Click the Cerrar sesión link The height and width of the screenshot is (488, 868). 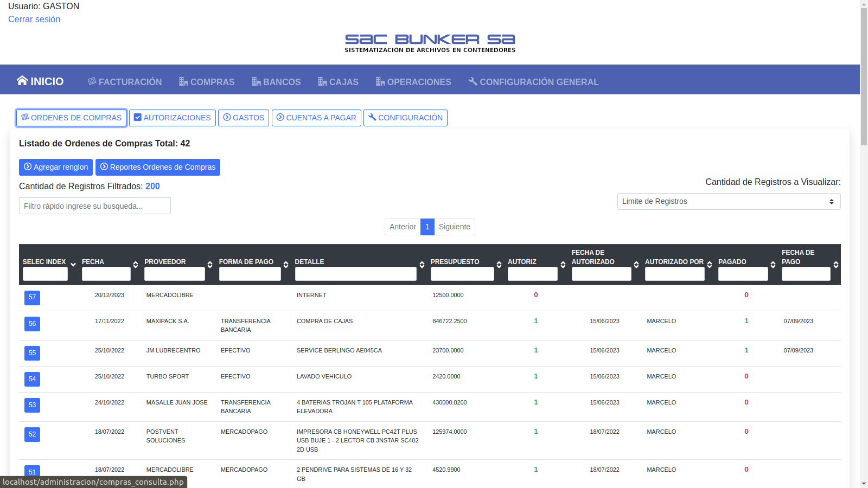(34, 20)
